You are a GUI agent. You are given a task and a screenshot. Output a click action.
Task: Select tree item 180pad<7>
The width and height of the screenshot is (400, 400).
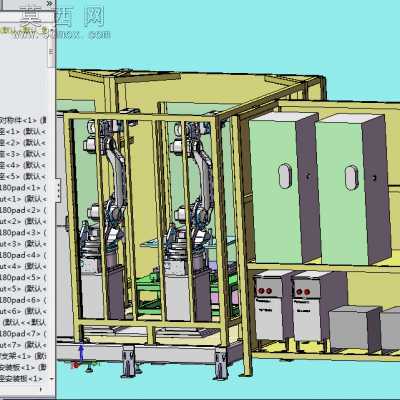point(23,334)
